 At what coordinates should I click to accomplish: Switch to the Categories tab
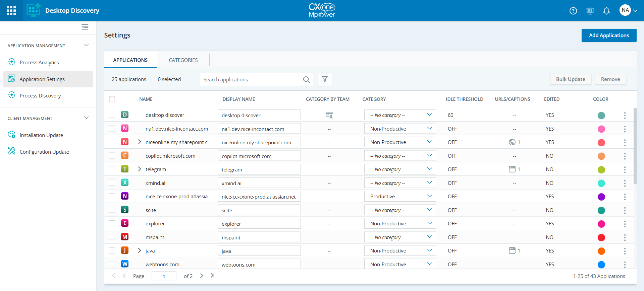pos(183,60)
